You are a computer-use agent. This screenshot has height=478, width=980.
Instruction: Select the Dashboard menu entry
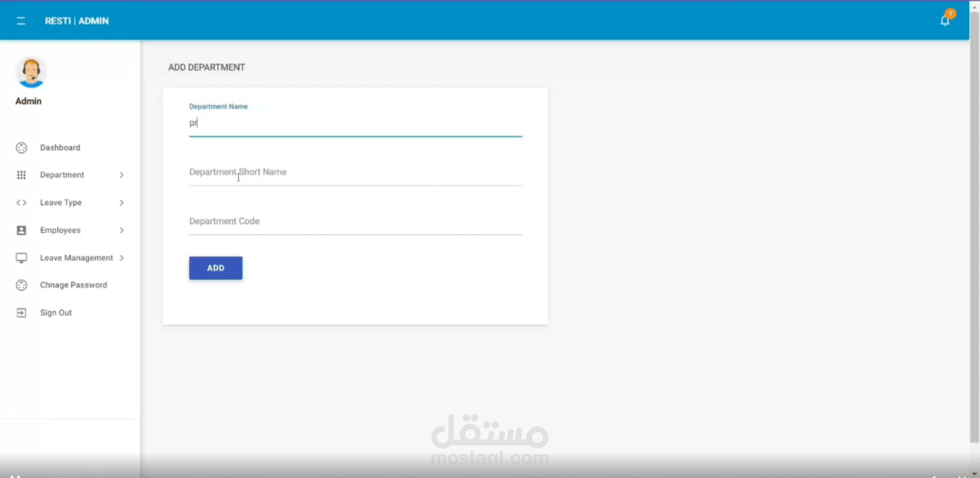click(60, 148)
